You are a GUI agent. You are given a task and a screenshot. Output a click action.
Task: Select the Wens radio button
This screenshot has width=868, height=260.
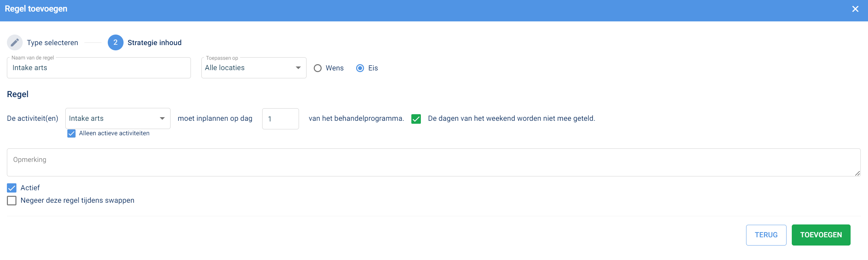click(x=317, y=68)
